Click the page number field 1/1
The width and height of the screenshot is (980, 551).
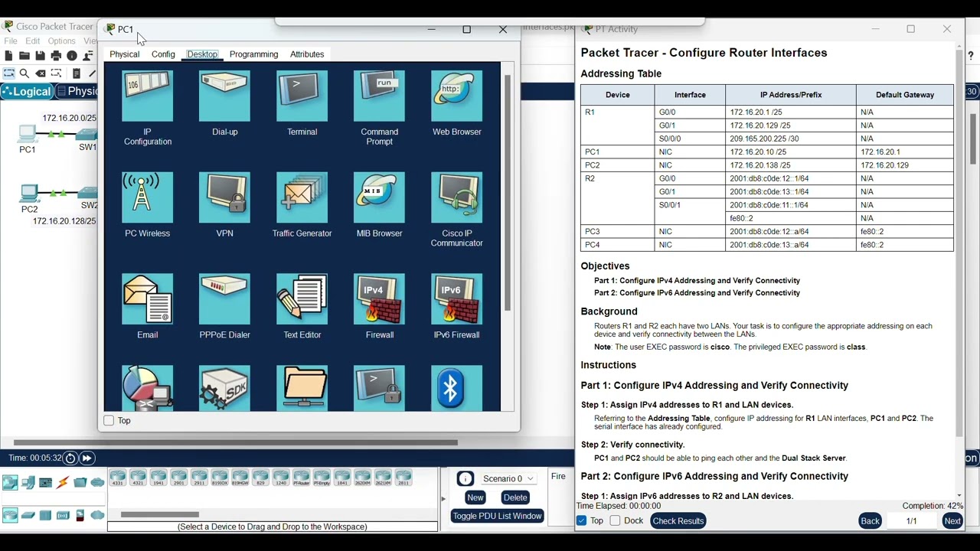911,520
